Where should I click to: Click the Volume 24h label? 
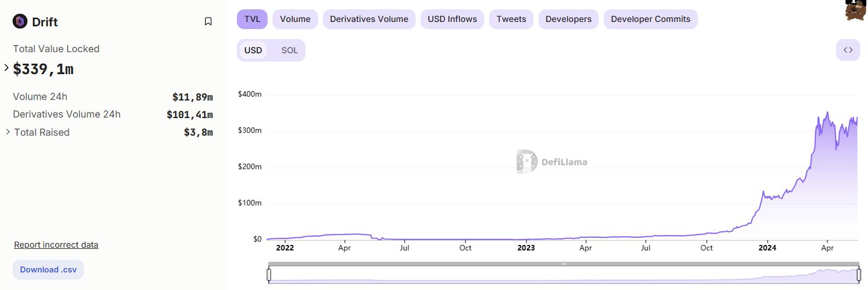[40, 97]
